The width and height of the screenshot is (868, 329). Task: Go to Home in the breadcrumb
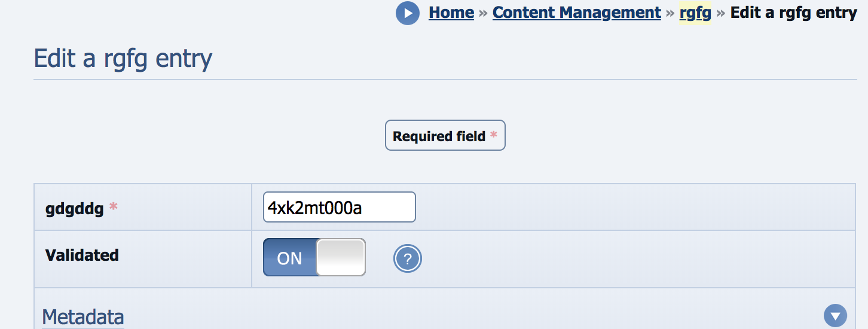(451, 13)
